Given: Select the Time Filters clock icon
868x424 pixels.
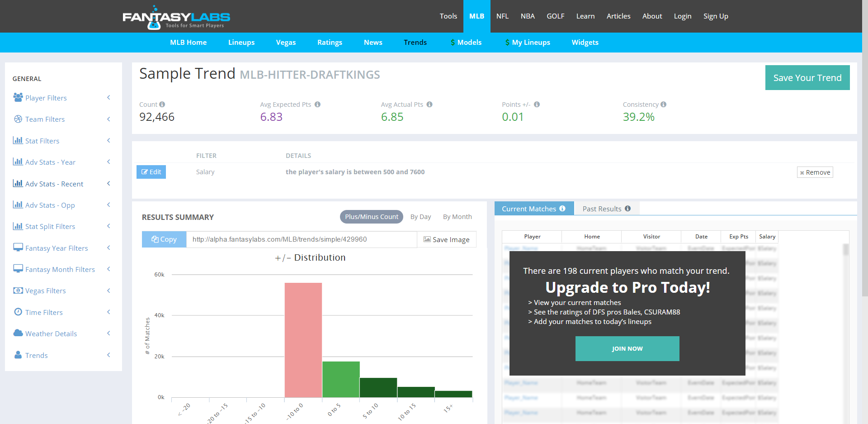Looking at the screenshot, I should click(18, 312).
